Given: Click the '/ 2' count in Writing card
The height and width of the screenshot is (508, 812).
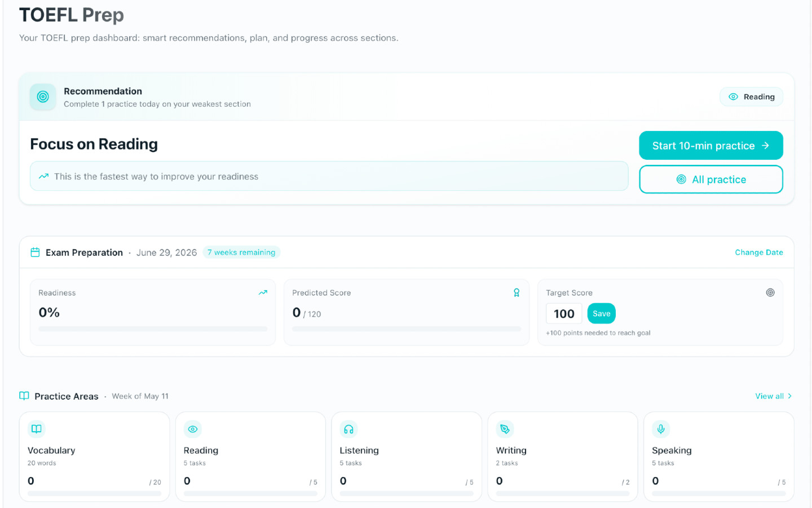Looking at the screenshot, I should tap(625, 483).
